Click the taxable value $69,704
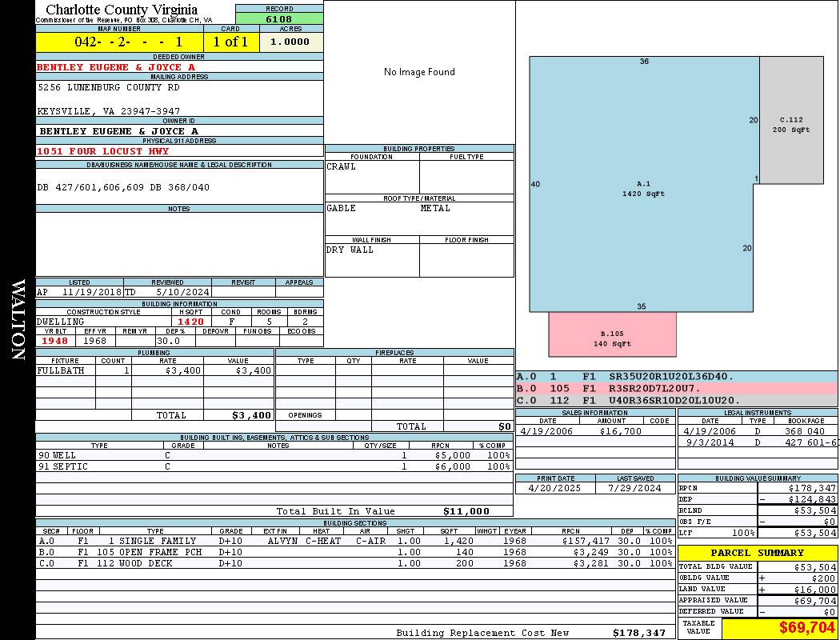840x640 pixels. pyautogui.click(x=779, y=628)
